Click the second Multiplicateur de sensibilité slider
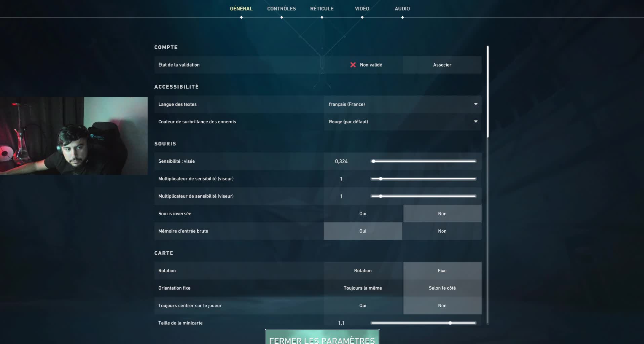 point(424,196)
